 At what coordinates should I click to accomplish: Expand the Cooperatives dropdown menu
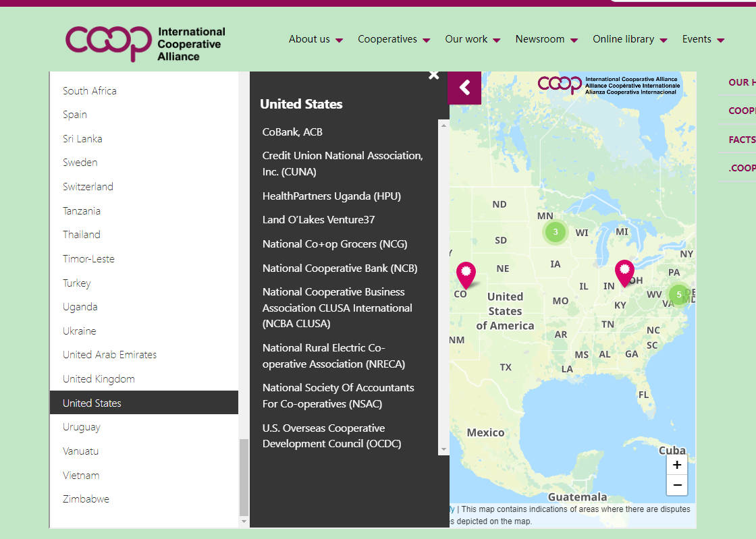click(394, 39)
